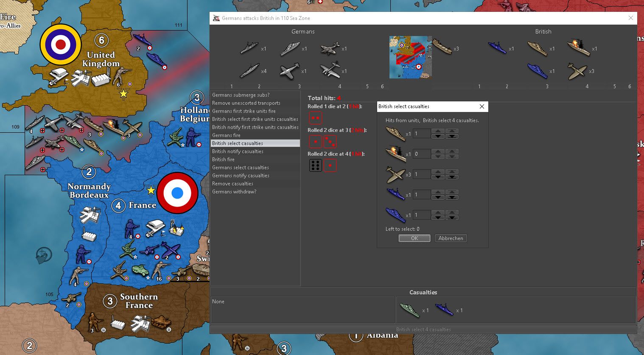Select 'Remove casualties' battle step

coord(255,184)
